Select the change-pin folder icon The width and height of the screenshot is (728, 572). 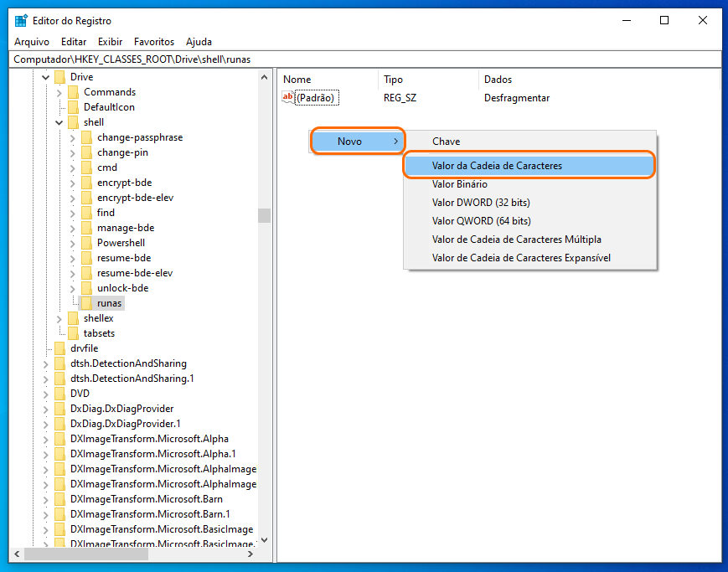[x=87, y=152]
